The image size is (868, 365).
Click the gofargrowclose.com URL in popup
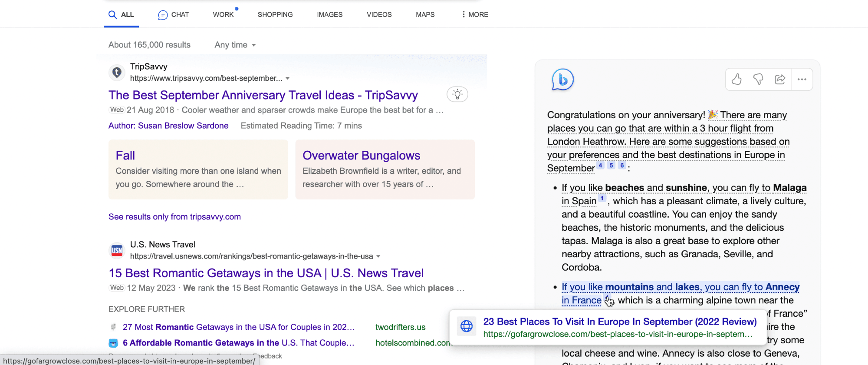[618, 334]
